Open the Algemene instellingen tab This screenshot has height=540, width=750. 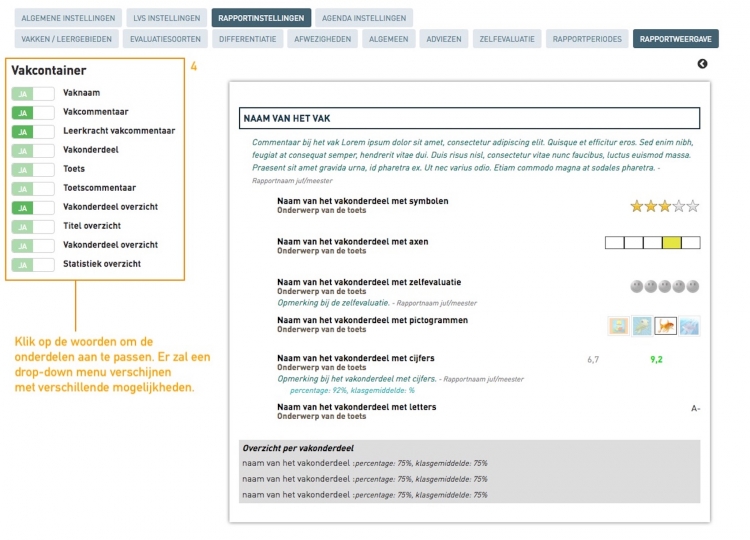click(68, 18)
